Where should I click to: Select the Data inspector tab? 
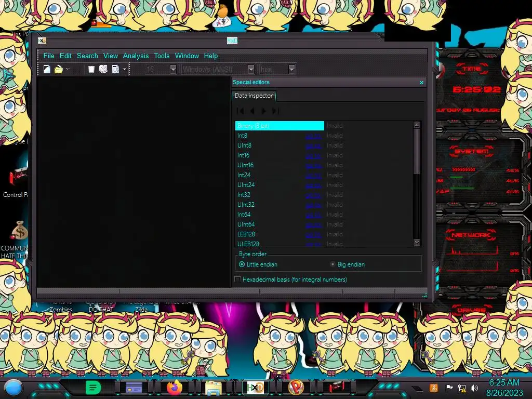pyautogui.click(x=254, y=96)
